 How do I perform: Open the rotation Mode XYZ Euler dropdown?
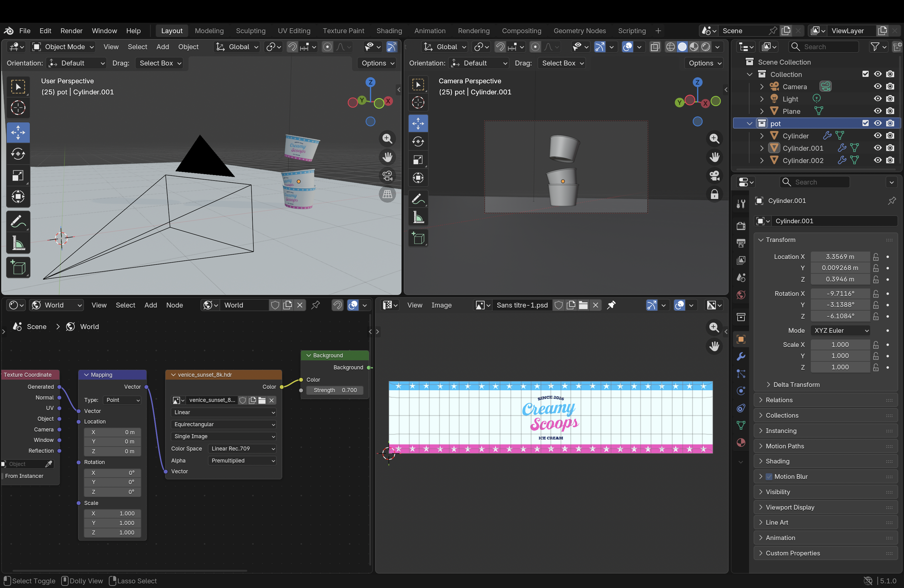tap(840, 331)
